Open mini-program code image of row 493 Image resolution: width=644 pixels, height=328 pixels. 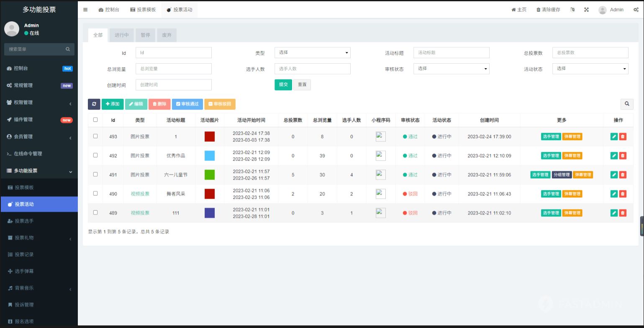tap(381, 136)
